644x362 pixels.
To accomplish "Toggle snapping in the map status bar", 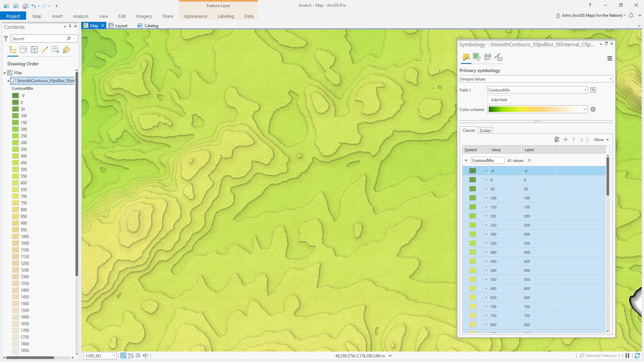I will coord(123,356).
